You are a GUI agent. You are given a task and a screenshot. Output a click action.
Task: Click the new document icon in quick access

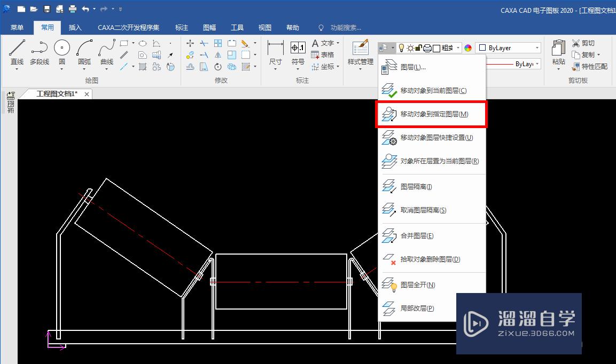[21, 9]
